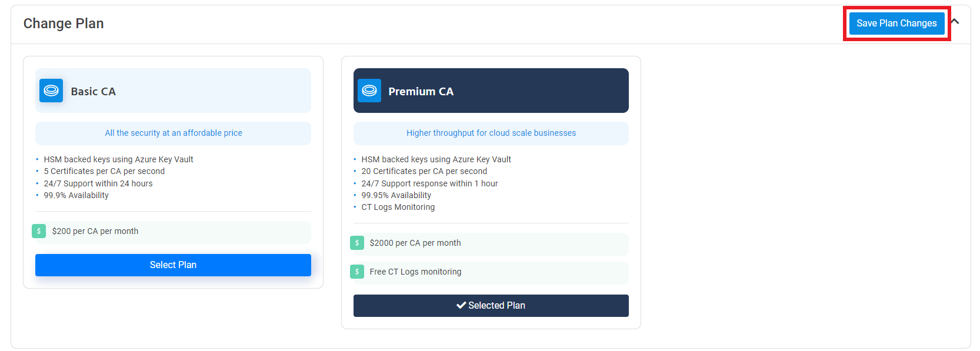Click dollar icon beside $2000 per CA
The height and width of the screenshot is (351, 980).
[357, 243]
